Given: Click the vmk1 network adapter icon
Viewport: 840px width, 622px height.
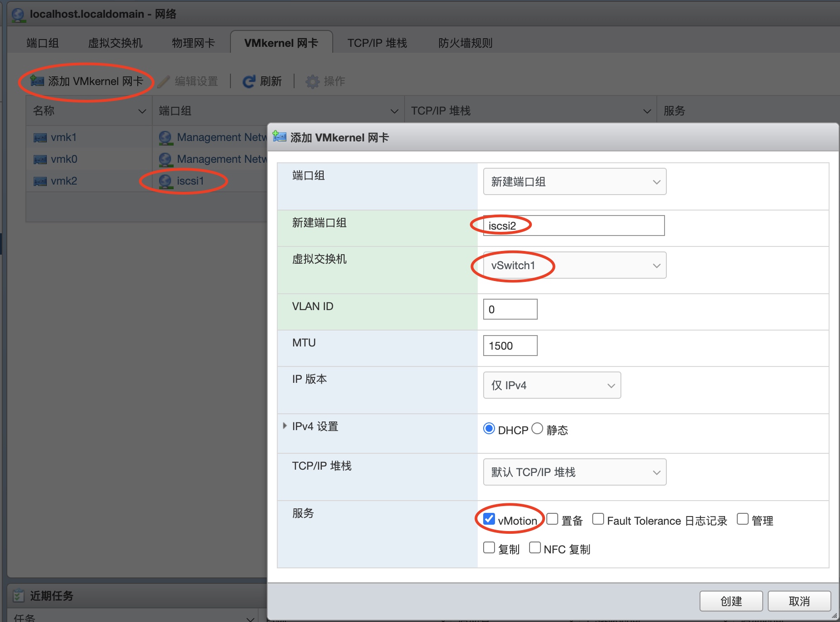Looking at the screenshot, I should (40, 137).
